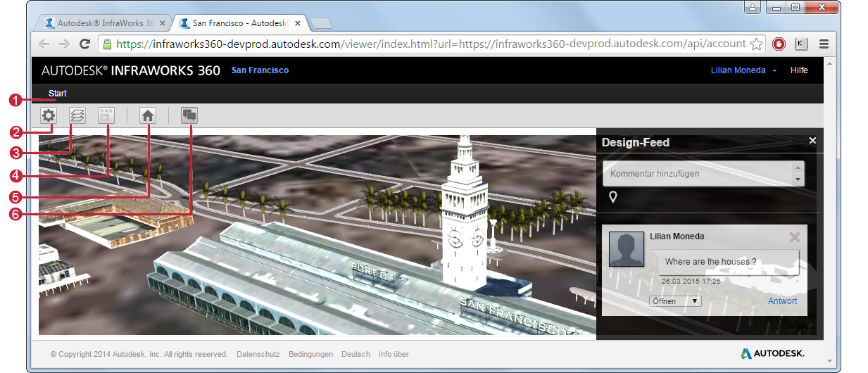This screenshot has height=373, width=868.
Task: Select the 'Start' tab
Action: 58,93
